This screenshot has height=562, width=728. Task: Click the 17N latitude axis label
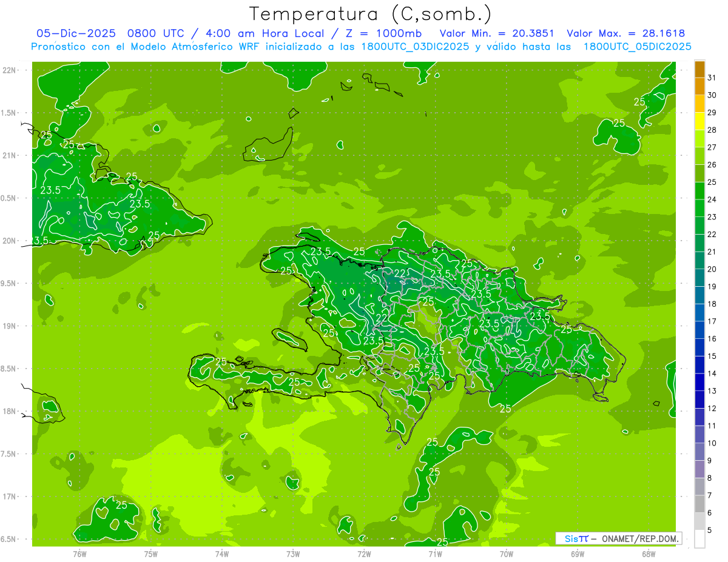click(9, 497)
